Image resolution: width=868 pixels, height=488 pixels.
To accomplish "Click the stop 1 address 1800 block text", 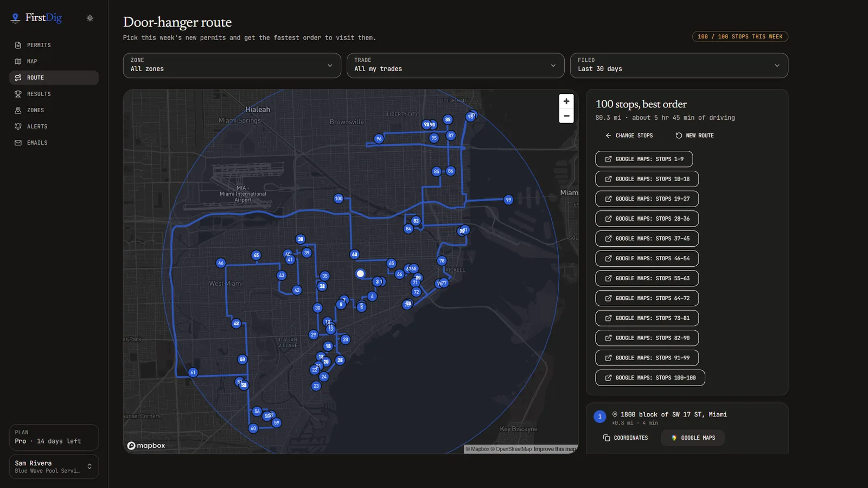I will (x=674, y=414).
